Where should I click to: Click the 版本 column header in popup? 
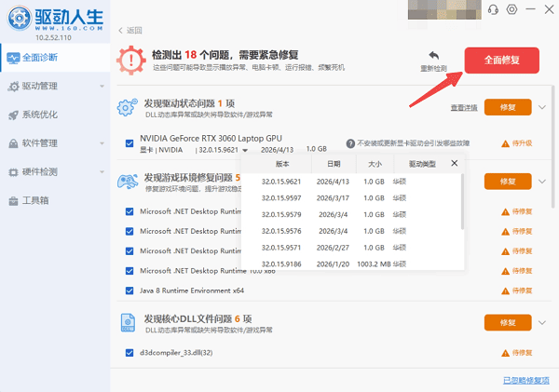pos(282,164)
